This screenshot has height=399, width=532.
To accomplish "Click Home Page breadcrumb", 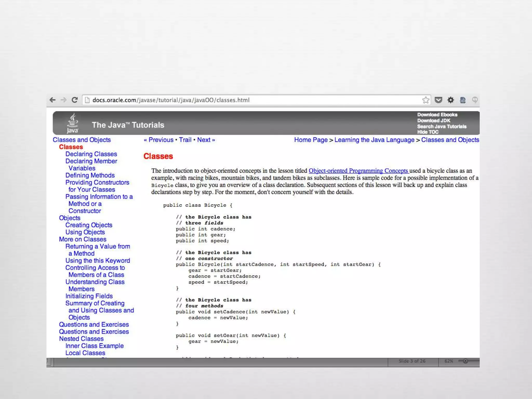I will 311,140.
